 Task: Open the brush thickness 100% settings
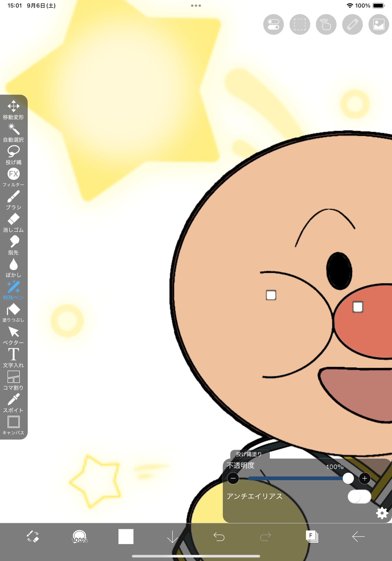[x=79, y=537]
